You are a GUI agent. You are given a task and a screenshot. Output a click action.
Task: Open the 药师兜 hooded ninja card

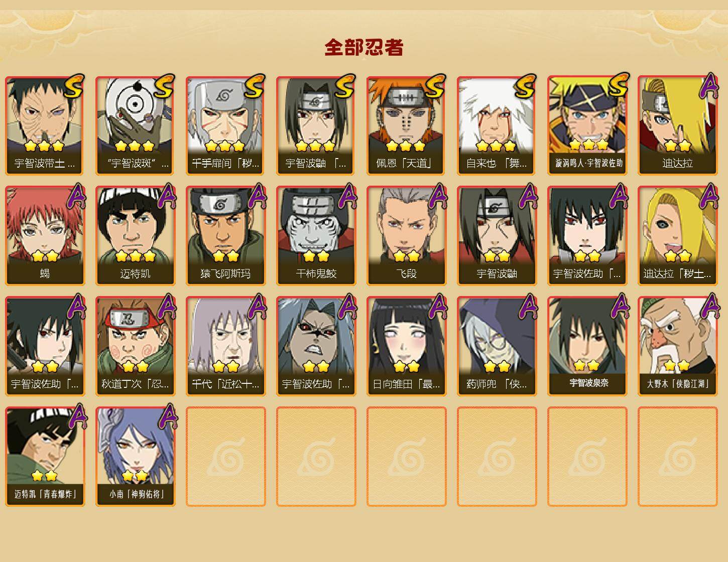497,346
